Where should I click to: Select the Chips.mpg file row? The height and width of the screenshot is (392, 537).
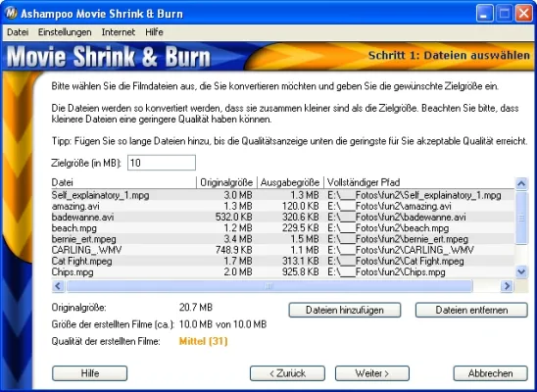(283, 271)
